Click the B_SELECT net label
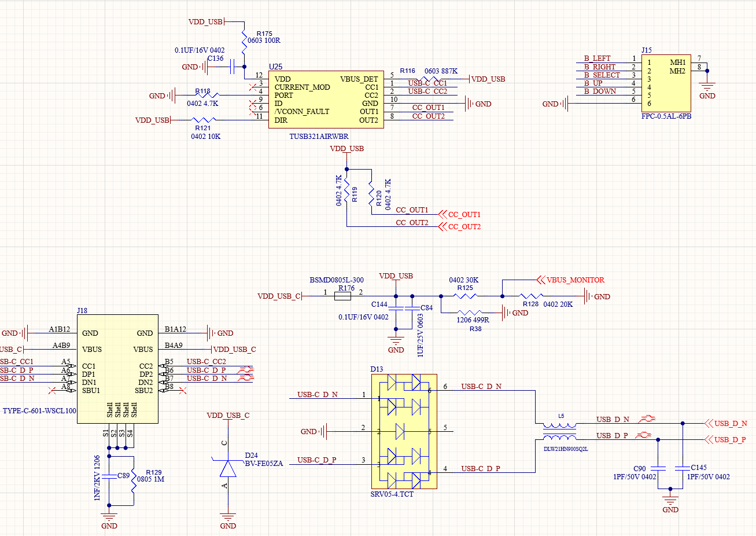The width and height of the screenshot is (756, 536). (x=602, y=75)
